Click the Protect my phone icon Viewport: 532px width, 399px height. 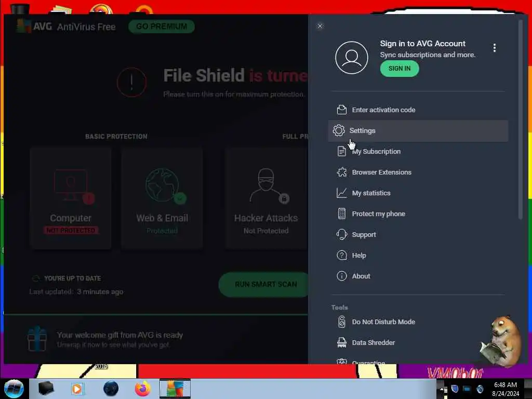pos(342,214)
